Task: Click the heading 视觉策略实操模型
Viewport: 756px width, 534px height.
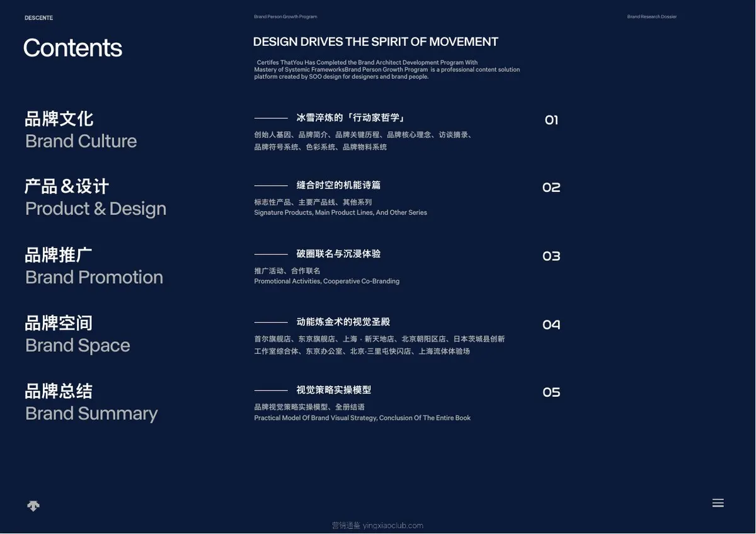Action: [334, 390]
